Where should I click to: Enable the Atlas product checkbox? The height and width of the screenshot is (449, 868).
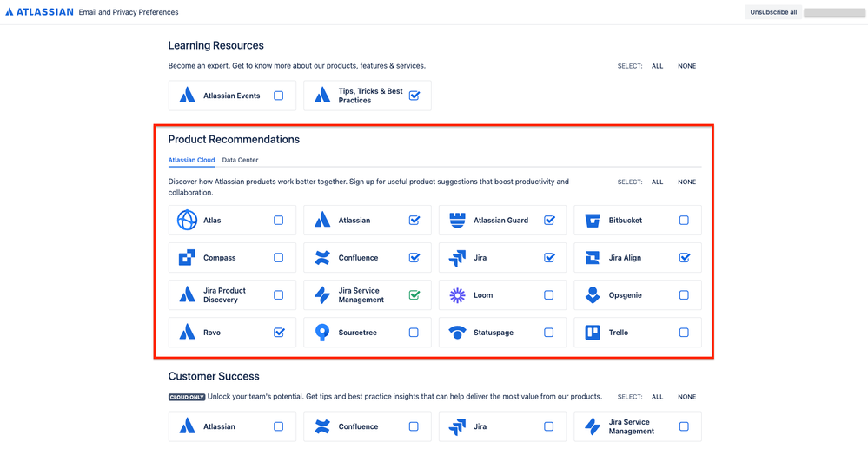click(x=278, y=221)
